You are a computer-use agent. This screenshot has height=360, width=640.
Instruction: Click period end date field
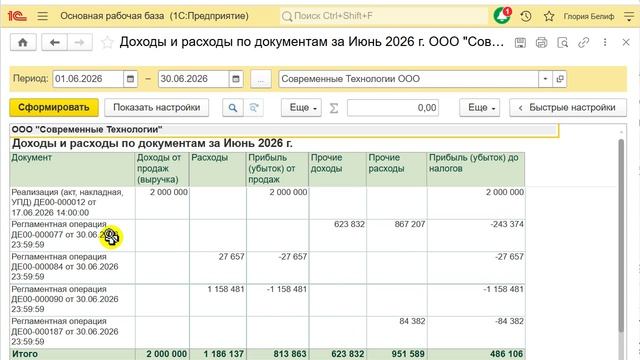pos(194,79)
